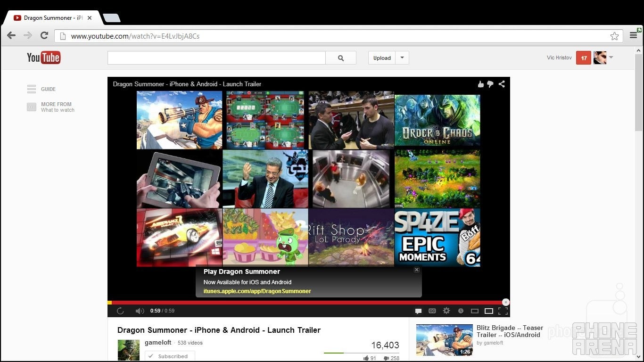The width and height of the screenshot is (644, 362).
Task: Replay the video with the replay icon
Action: (x=120, y=311)
